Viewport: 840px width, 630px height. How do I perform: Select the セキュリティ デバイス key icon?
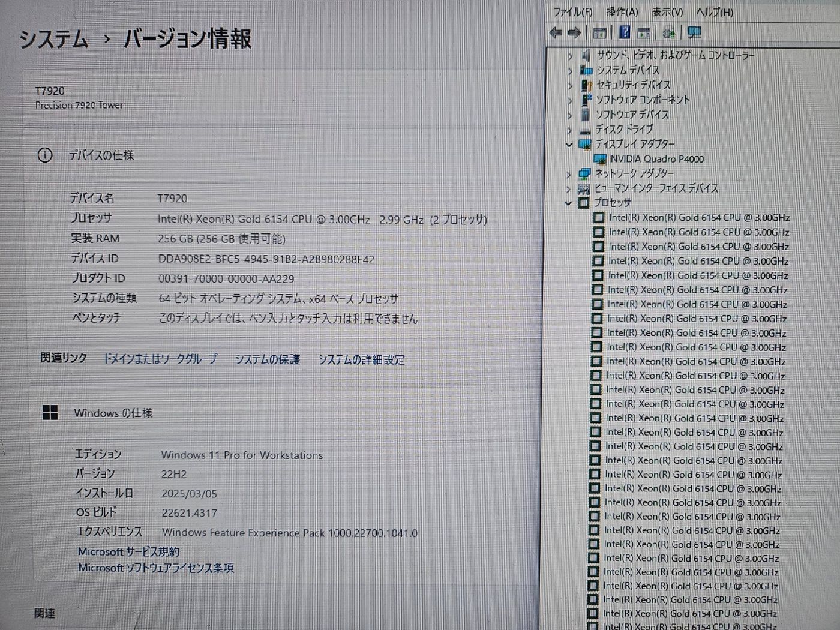point(586,85)
